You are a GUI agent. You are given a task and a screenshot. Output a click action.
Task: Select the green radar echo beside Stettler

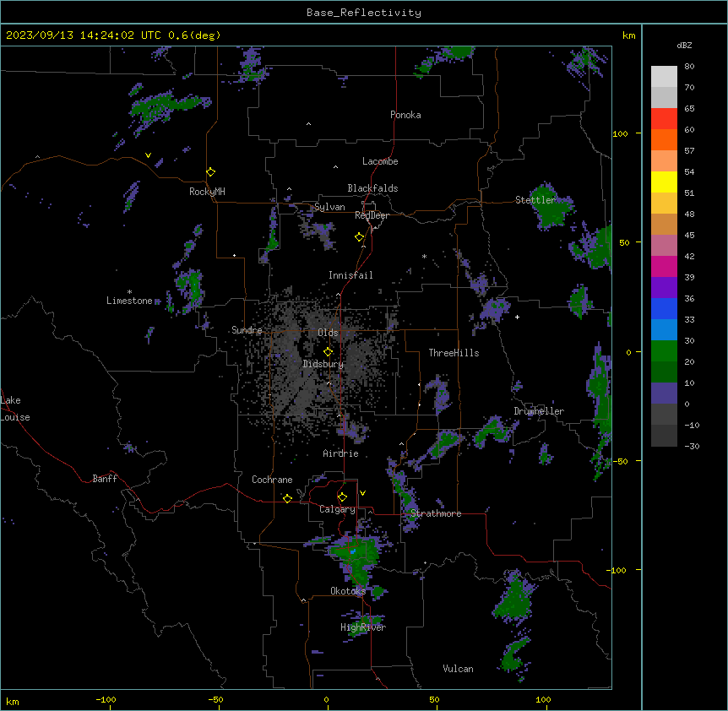551,207
